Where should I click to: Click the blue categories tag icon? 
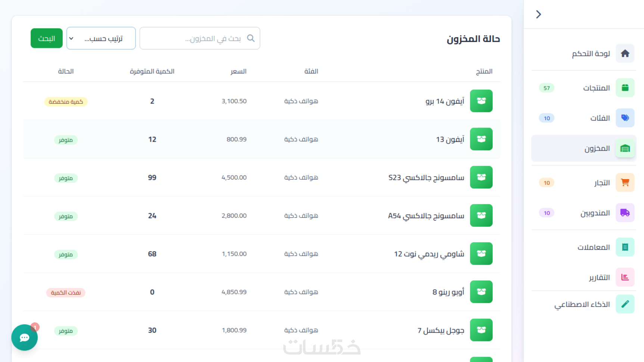coord(625,118)
